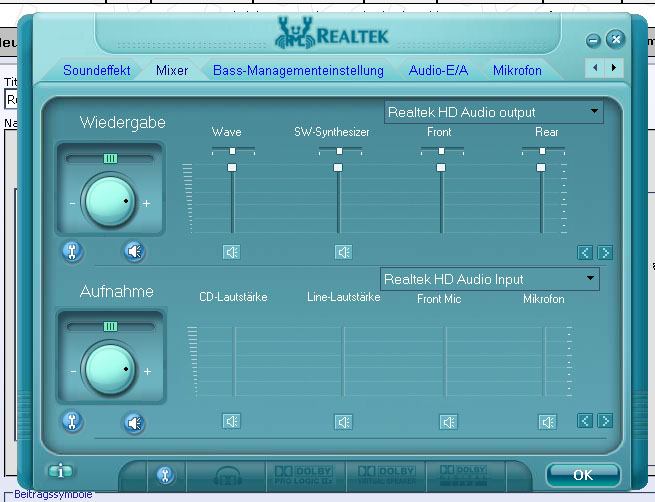Open the Bass-Managementeinstellung tab
This screenshot has height=502, width=655.
298,70
